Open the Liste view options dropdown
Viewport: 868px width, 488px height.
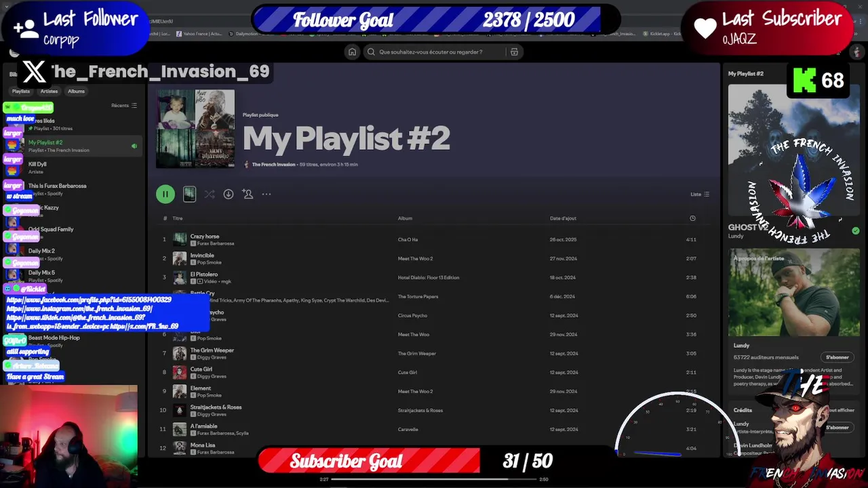pyautogui.click(x=700, y=194)
